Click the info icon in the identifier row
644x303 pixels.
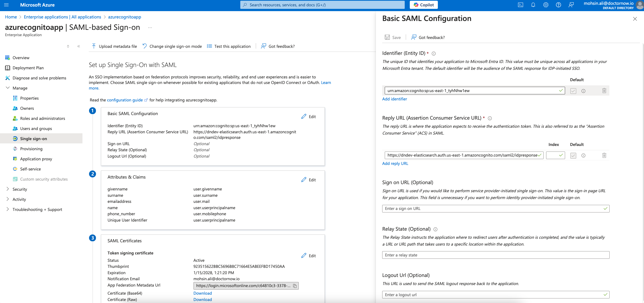point(583,91)
